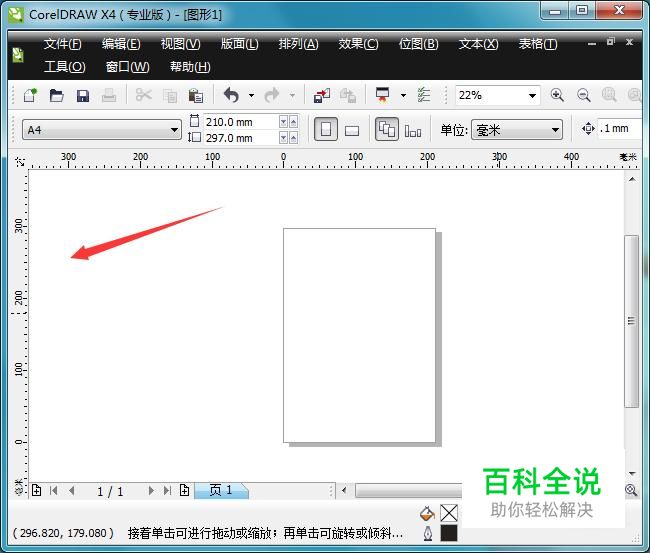Save the document with the floppy icon
The width and height of the screenshot is (650, 553).
tap(83, 96)
